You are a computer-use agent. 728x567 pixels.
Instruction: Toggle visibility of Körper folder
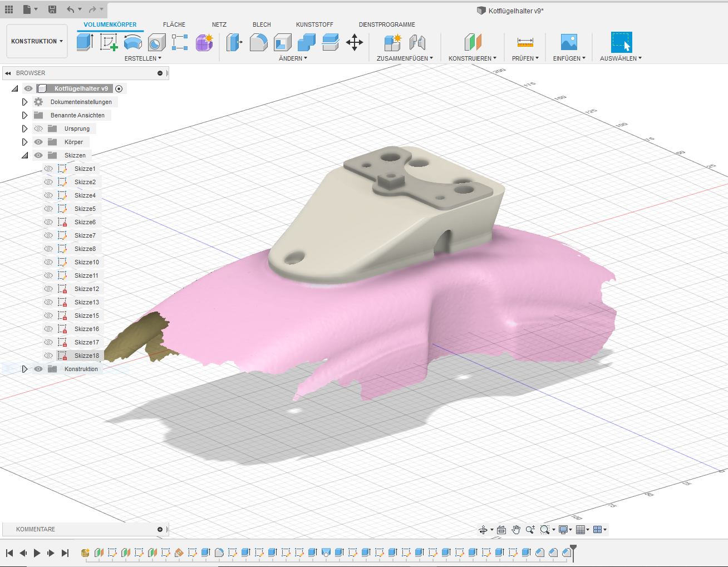pos(38,142)
